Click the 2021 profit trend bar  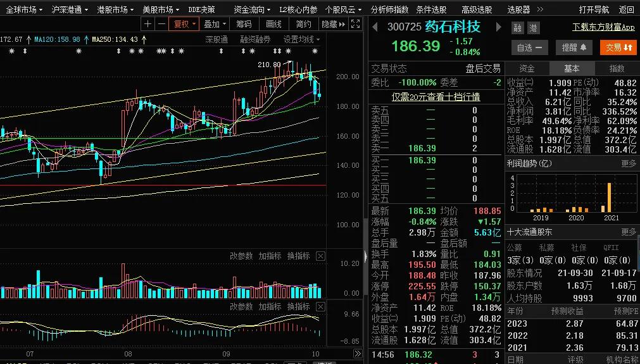point(610,198)
